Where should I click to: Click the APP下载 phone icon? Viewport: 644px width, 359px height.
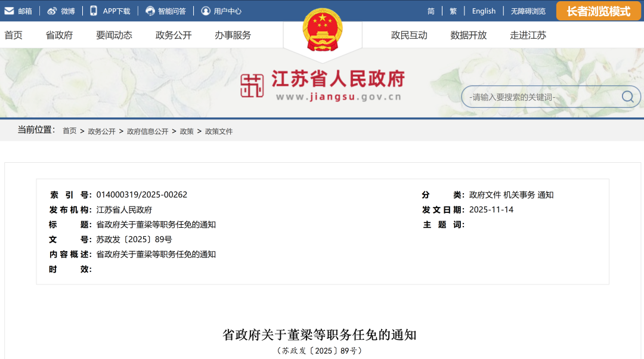[94, 11]
